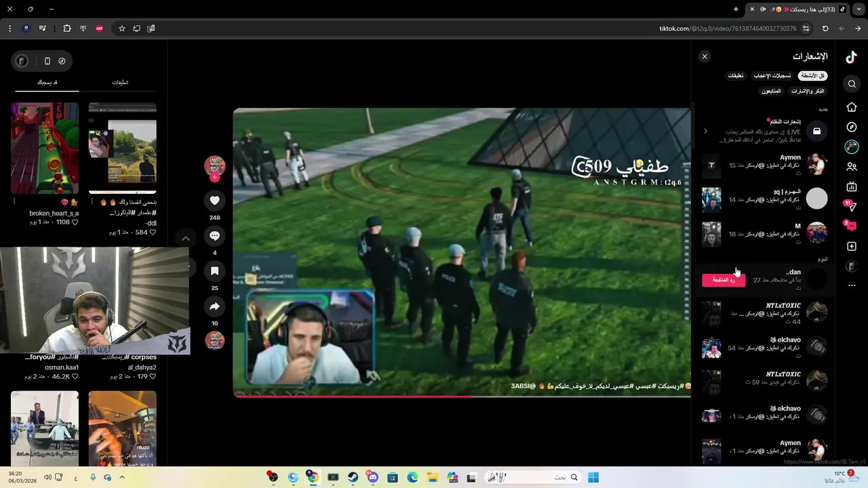Viewport: 868px width, 488px height.
Task: Open video comments bubble icon
Action: pyautogui.click(x=214, y=236)
